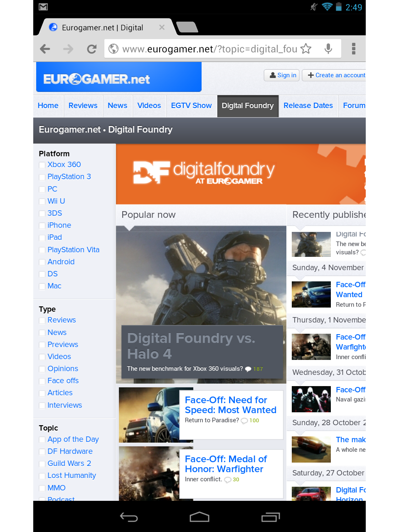Screen dimensions: 399x532
Task: Click the Halo 4 comment bubble icon
Action: [x=248, y=369]
